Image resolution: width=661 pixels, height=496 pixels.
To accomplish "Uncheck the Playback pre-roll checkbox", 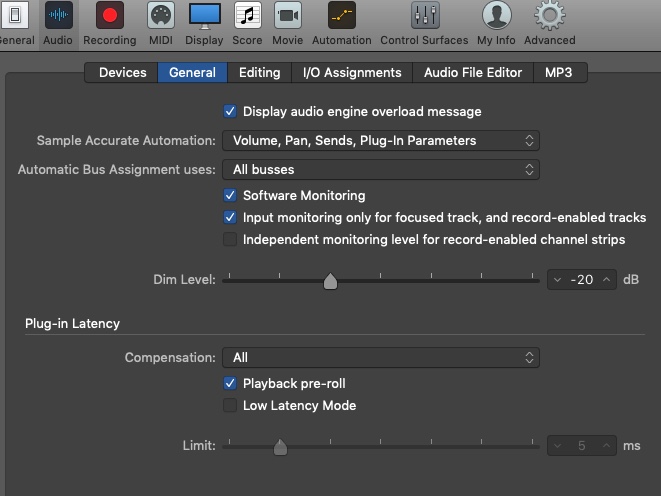I will click(x=230, y=383).
